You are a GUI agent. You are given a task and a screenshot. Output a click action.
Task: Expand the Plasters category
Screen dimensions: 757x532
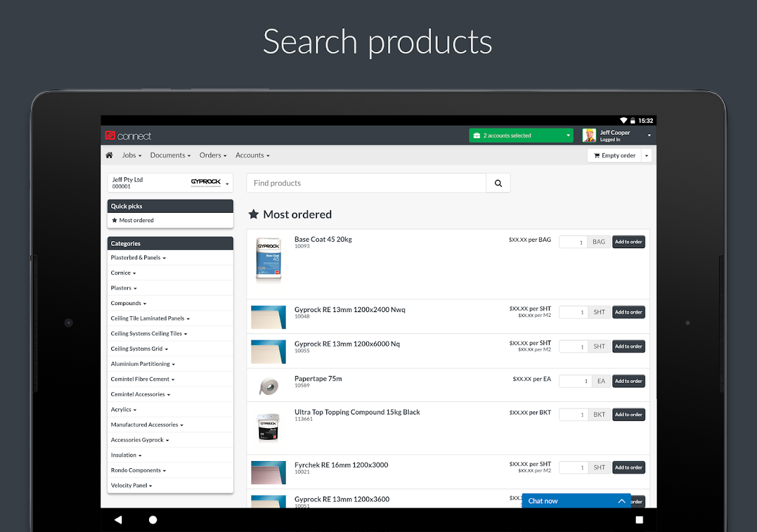coord(170,288)
